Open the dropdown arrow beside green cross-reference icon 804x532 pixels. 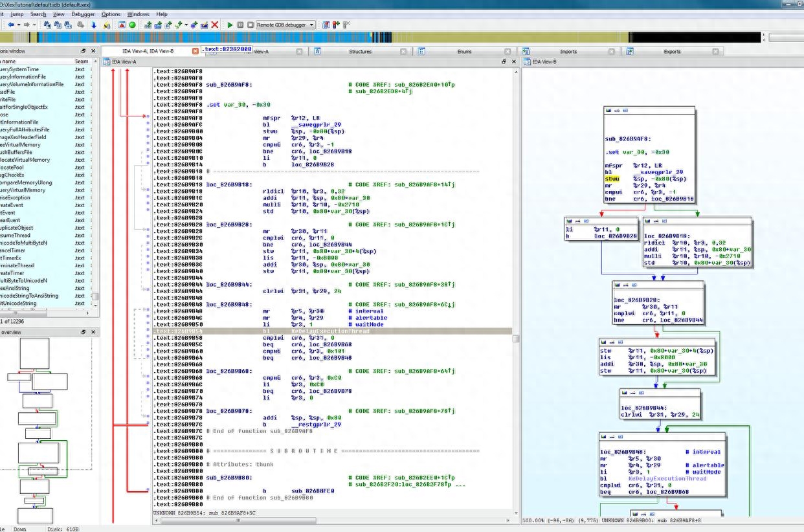[x=186, y=25]
